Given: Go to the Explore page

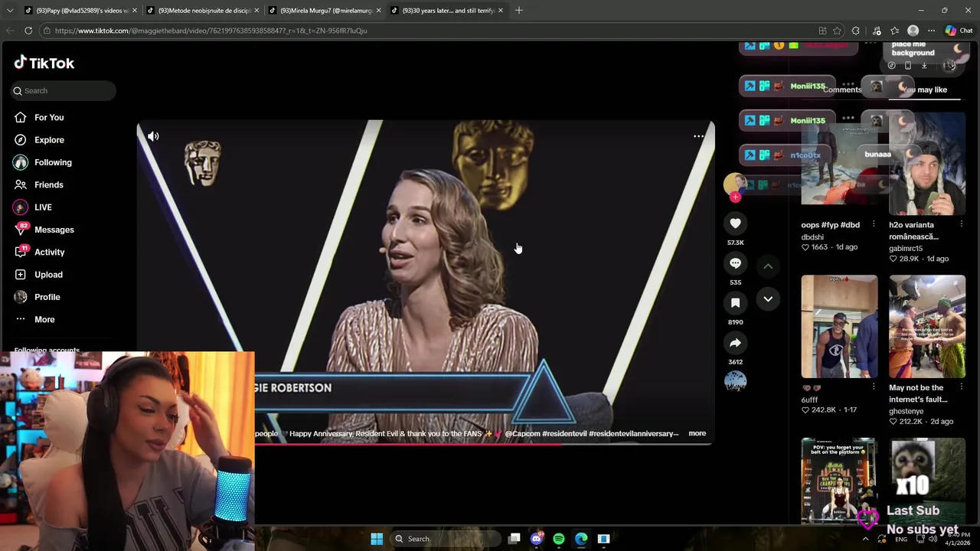Looking at the screenshot, I should 49,140.
